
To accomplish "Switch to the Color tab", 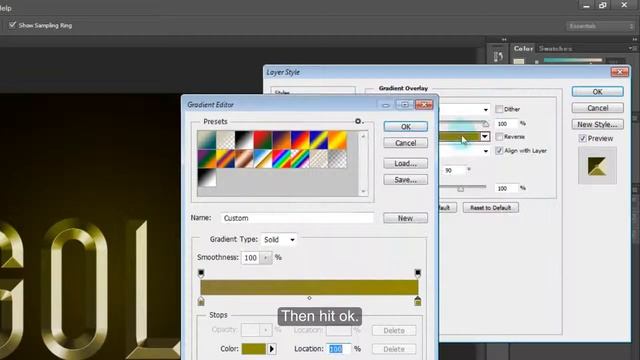I will click(523, 49).
